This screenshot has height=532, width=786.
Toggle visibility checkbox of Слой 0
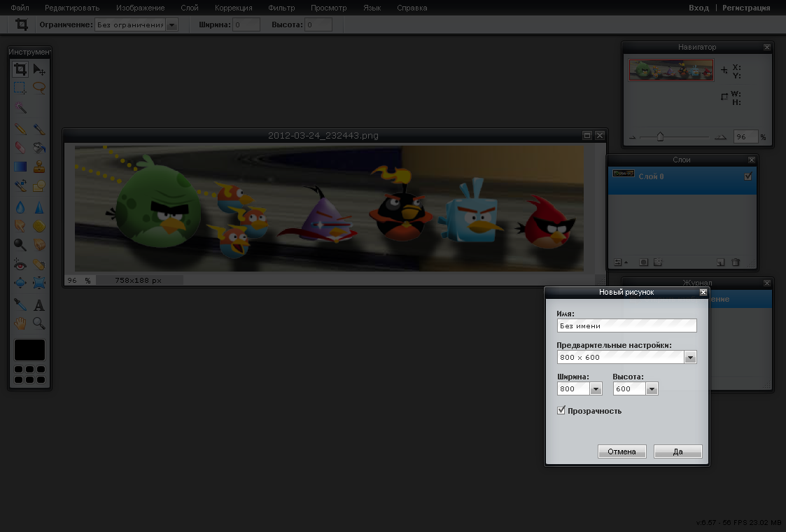[x=748, y=176]
